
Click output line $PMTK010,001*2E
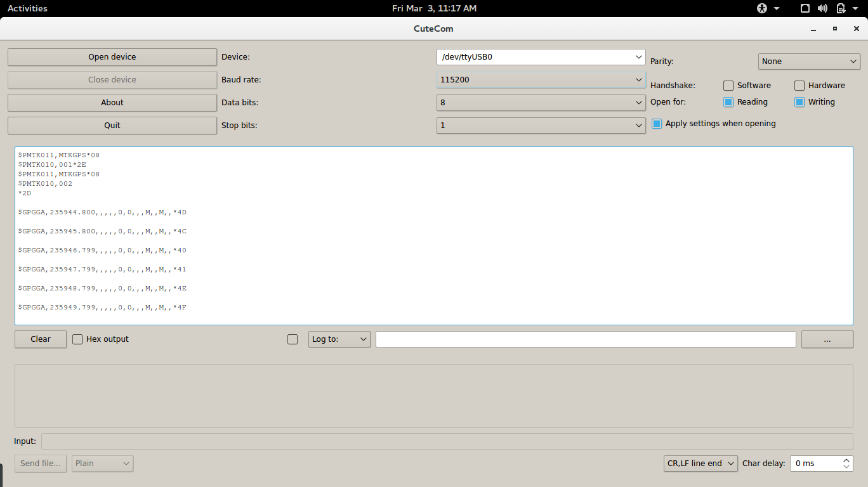coord(52,164)
